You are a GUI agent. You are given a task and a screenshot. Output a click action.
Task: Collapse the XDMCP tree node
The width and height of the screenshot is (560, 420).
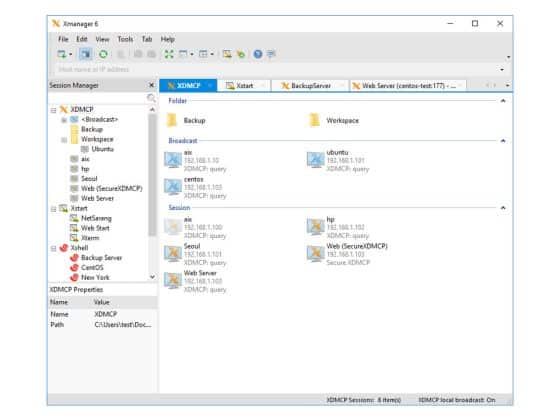pyautogui.click(x=54, y=110)
